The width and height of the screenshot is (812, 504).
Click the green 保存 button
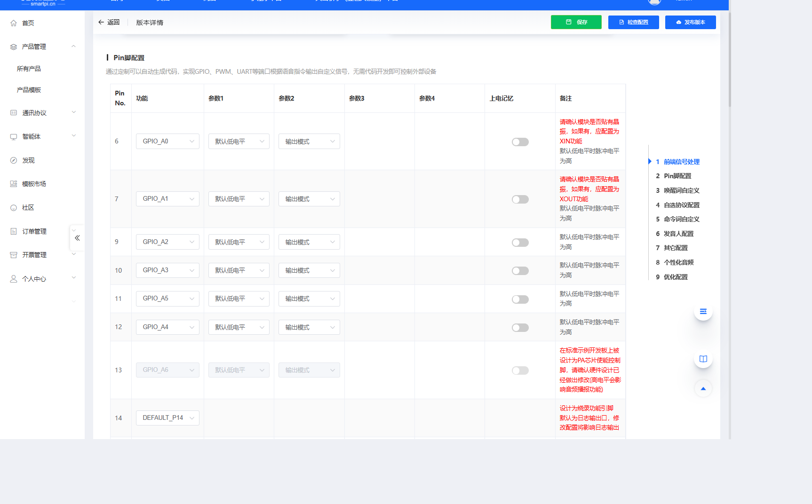576,22
